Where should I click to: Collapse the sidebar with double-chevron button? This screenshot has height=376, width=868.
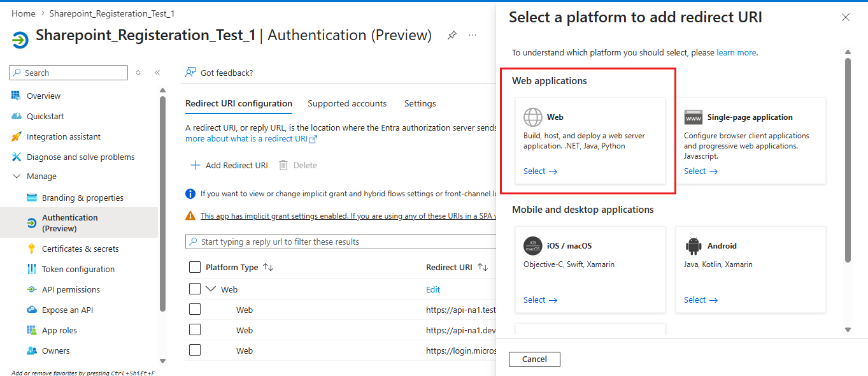tap(157, 73)
